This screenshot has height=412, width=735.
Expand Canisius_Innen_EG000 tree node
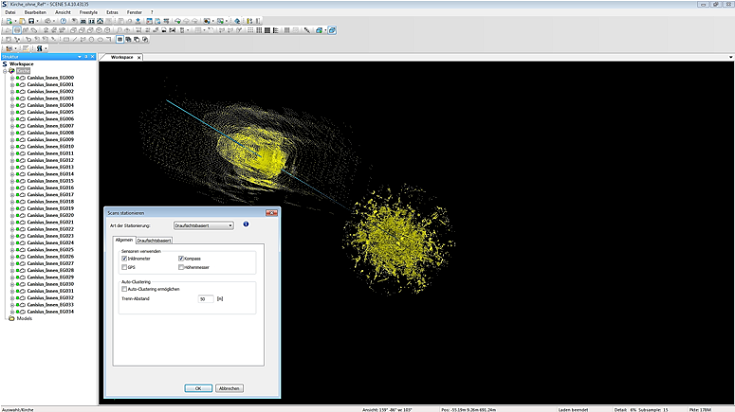point(12,78)
